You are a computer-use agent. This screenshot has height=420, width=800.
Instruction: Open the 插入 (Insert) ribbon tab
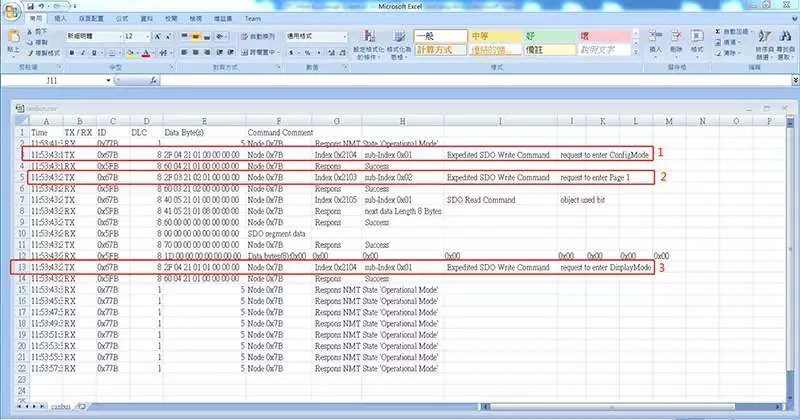tap(61, 19)
